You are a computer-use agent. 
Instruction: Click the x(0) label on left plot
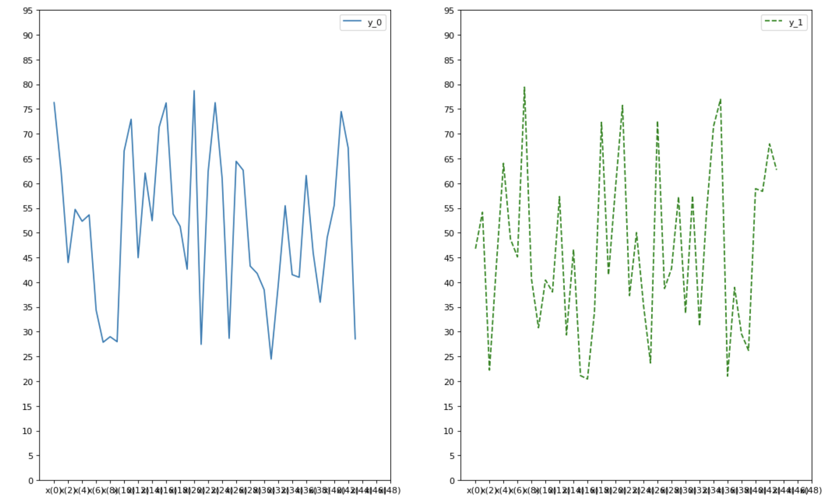click(x=54, y=490)
